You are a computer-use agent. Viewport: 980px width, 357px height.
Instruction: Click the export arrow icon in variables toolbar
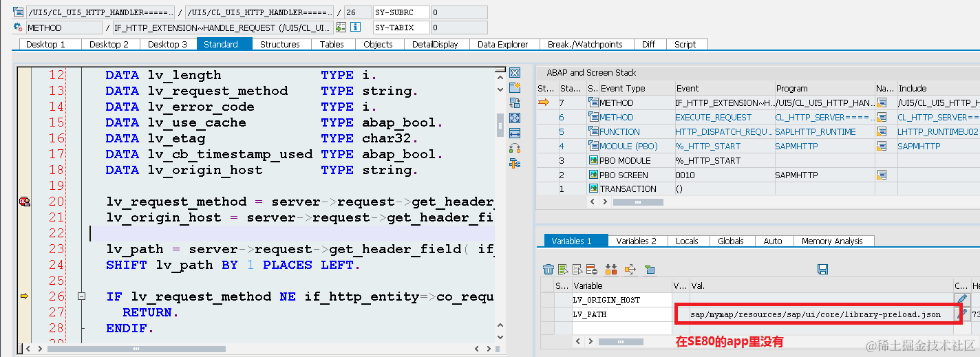tap(630, 269)
